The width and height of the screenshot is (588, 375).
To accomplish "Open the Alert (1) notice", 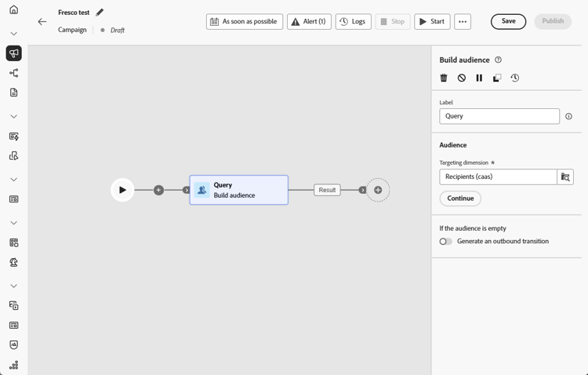I will [x=309, y=22].
